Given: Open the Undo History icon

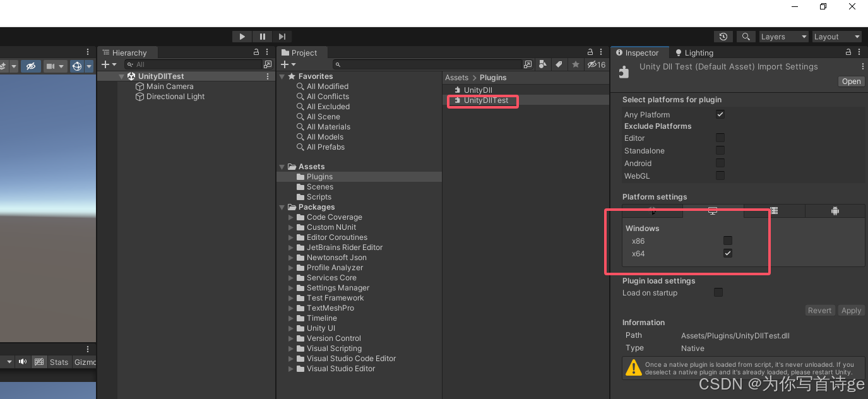Looking at the screenshot, I should click(x=723, y=37).
